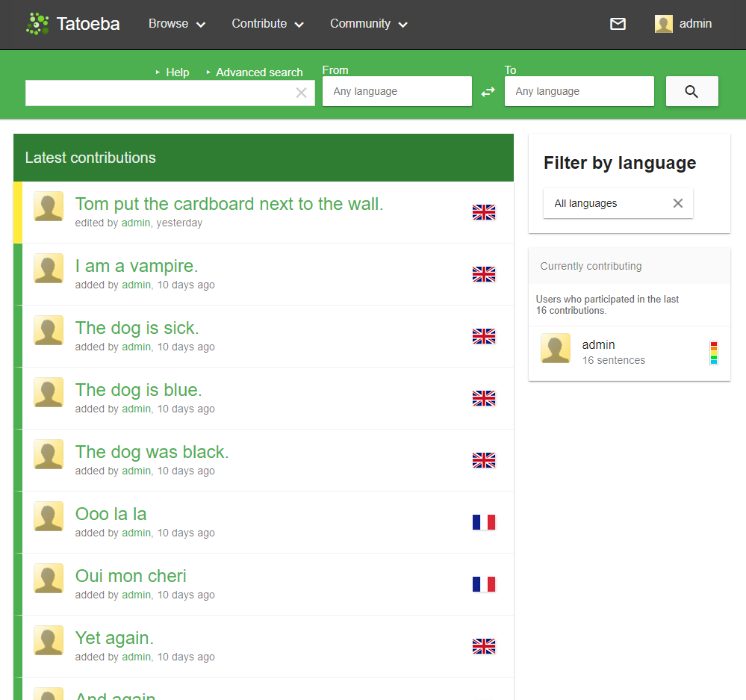Open sentence Yet again

click(x=114, y=638)
